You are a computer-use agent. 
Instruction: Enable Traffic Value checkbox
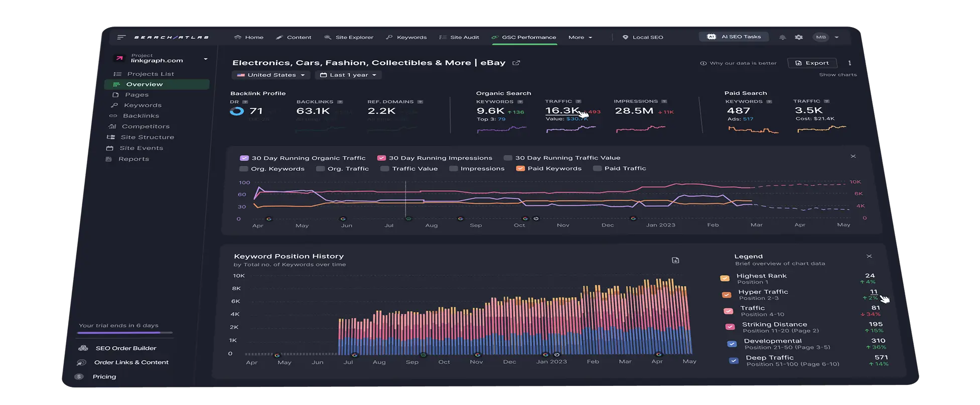[x=385, y=169]
